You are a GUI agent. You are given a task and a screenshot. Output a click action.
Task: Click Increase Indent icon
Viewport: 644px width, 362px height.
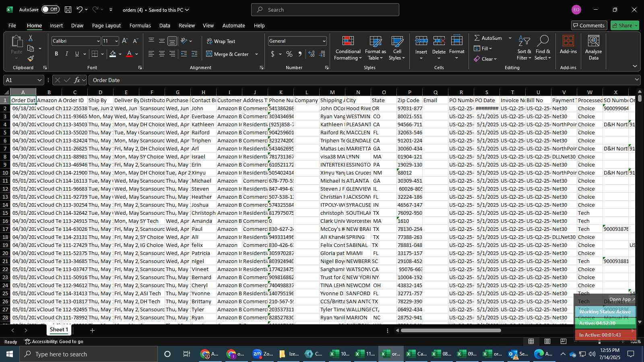click(194, 54)
